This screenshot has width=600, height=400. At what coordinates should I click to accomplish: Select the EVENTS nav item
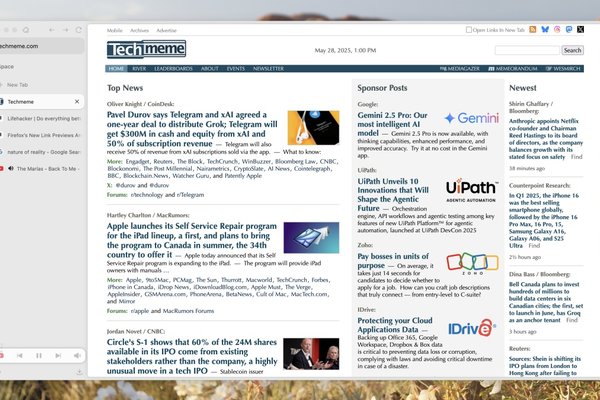[x=235, y=69]
